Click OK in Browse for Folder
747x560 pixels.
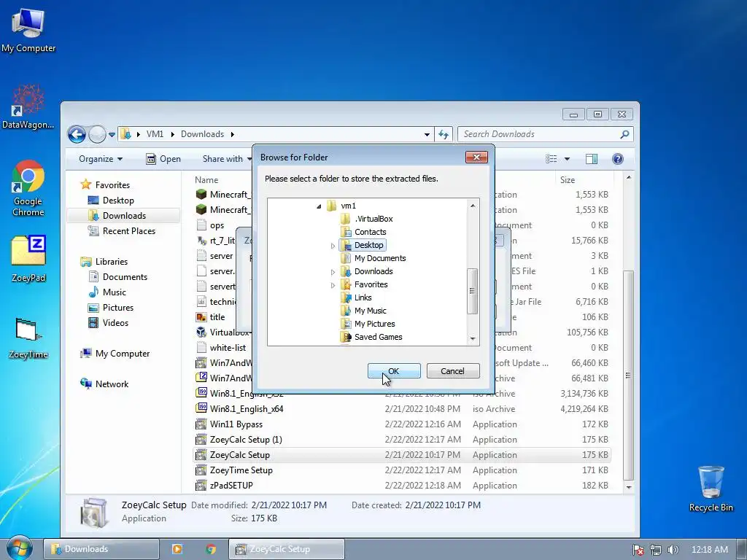(393, 371)
